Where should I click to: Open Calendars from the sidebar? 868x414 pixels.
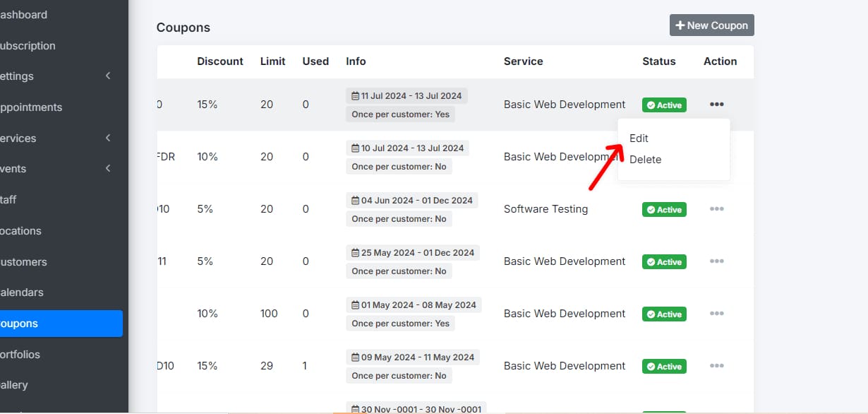22,292
